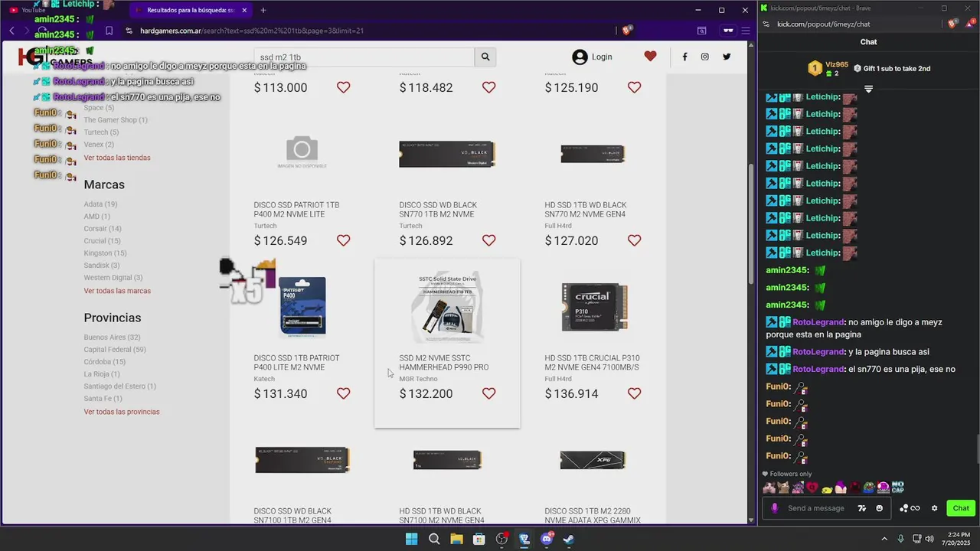Viewport: 980px width, 551px height.
Task: Expand "Ver todas las tiendas" list
Action: click(x=117, y=158)
